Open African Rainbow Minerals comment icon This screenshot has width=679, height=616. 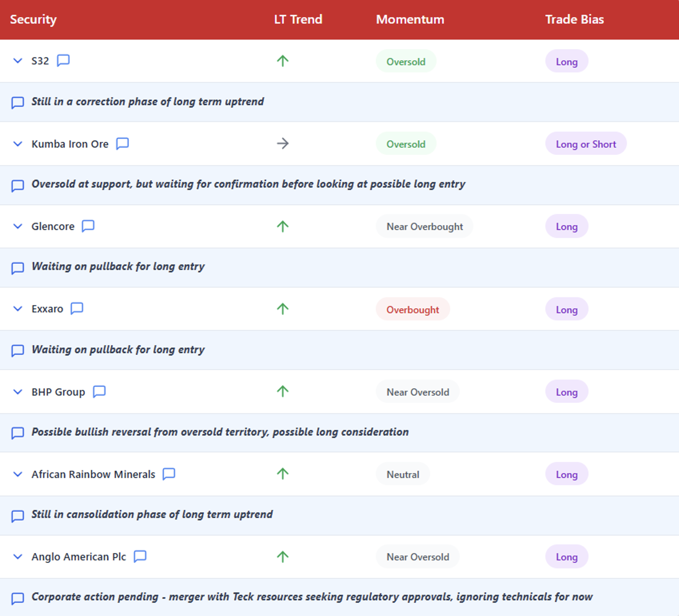coord(169,474)
